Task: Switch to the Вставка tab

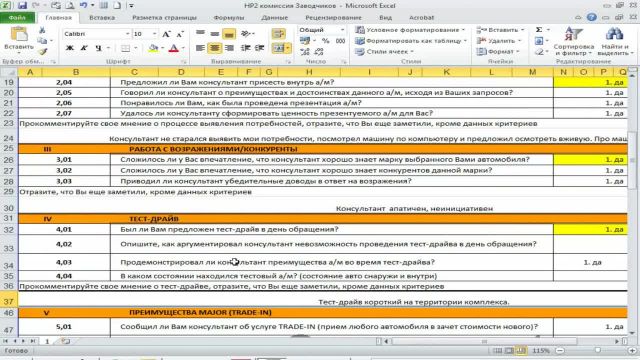Action: pyautogui.click(x=102, y=18)
